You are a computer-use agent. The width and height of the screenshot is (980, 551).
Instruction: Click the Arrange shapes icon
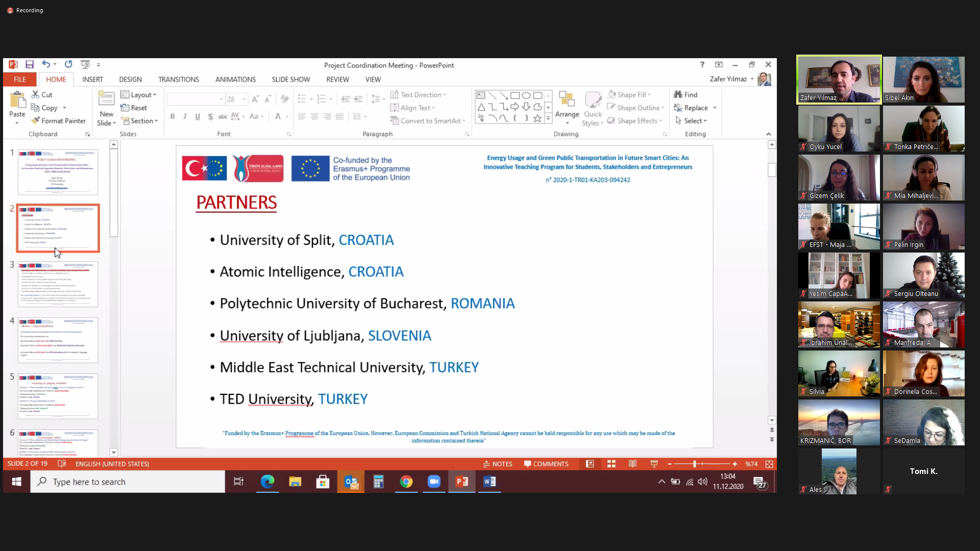coord(567,99)
